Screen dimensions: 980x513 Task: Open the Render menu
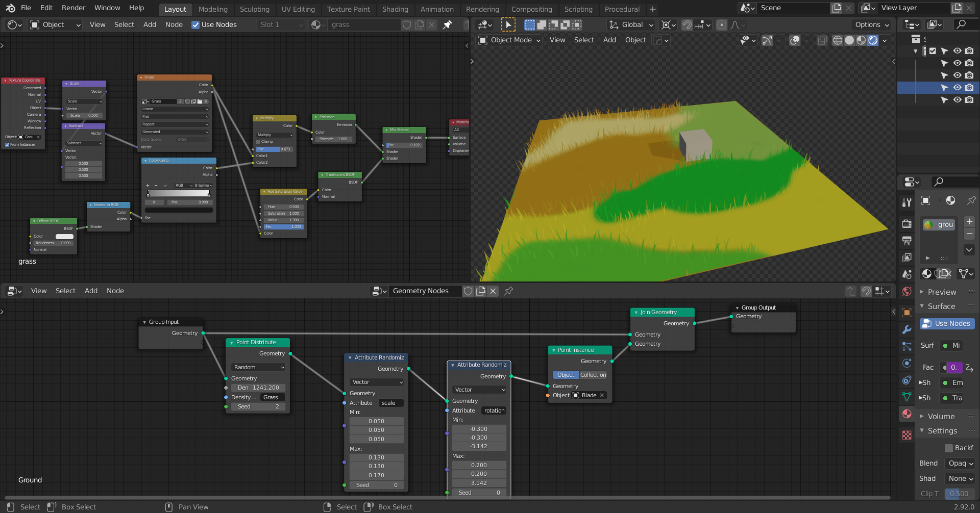[73, 8]
